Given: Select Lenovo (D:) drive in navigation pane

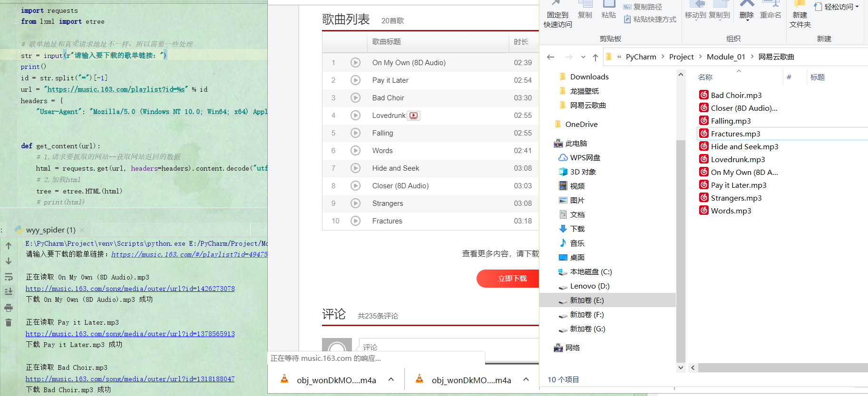Looking at the screenshot, I should tap(589, 286).
